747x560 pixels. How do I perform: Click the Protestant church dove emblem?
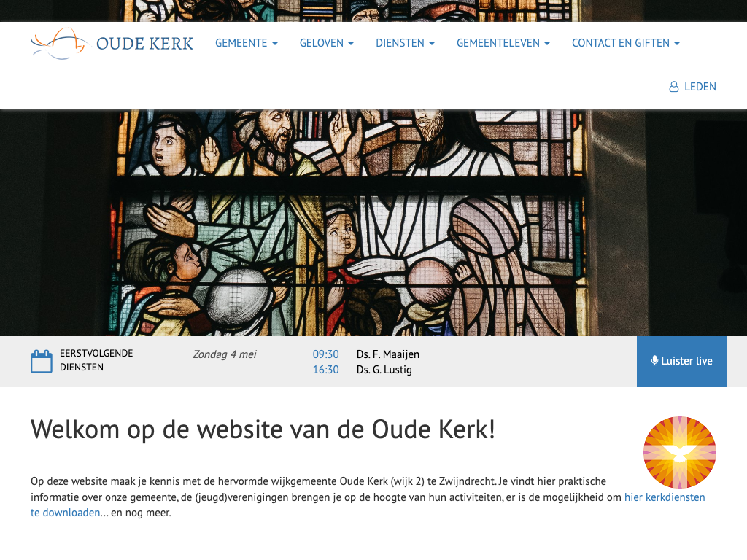pos(679,452)
